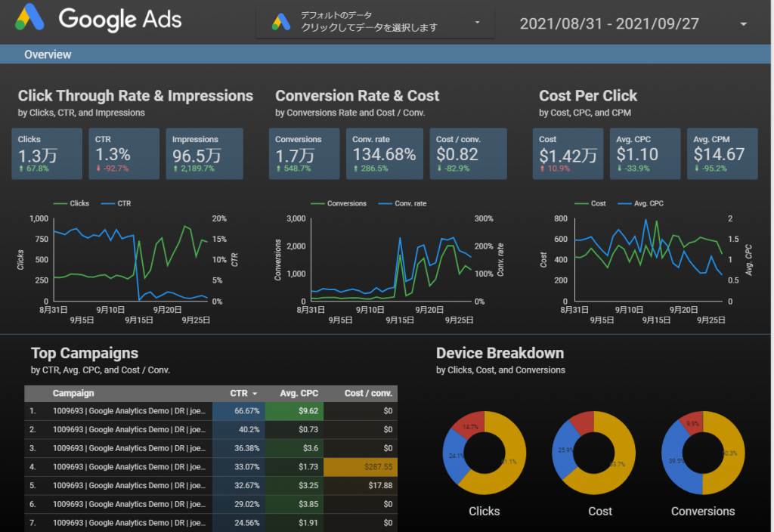Click the Conversions donut chart label
The height and width of the screenshot is (532, 774).
click(703, 512)
